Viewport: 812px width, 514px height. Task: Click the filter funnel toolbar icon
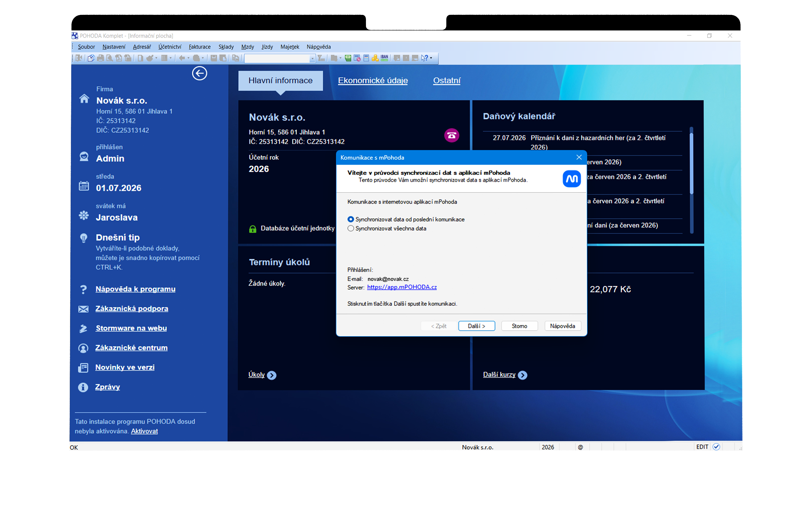pos(321,58)
